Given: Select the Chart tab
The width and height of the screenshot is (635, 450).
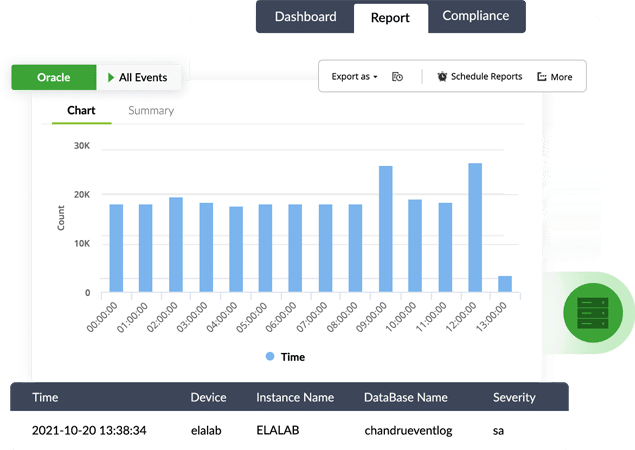Looking at the screenshot, I should 81,110.
